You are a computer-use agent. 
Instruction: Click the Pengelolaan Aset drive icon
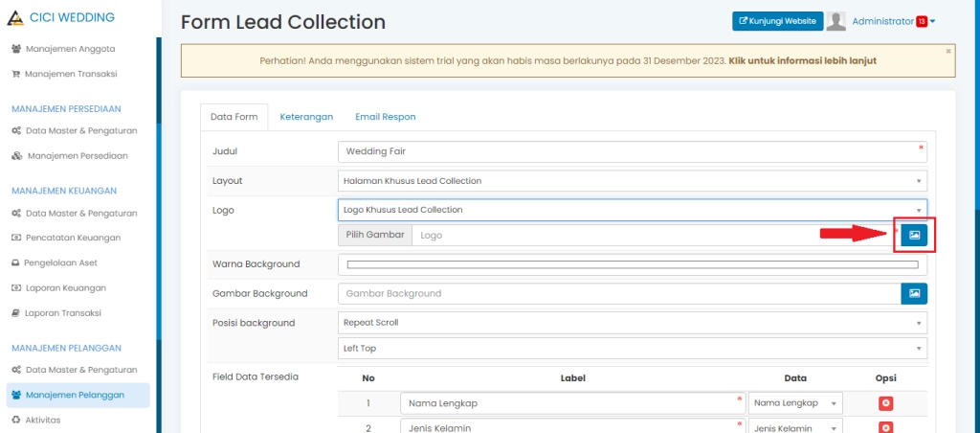tap(15, 262)
